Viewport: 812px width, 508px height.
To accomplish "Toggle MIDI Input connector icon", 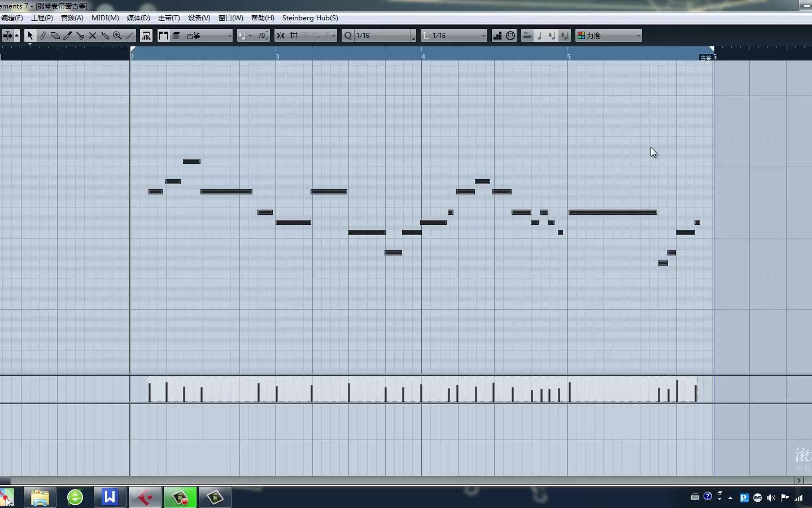I will [x=510, y=36].
